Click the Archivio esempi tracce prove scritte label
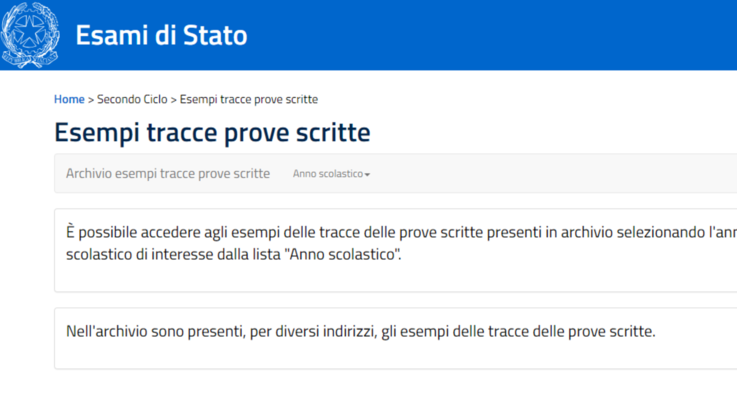Image resolution: width=737 pixels, height=414 pixels. coord(168,173)
